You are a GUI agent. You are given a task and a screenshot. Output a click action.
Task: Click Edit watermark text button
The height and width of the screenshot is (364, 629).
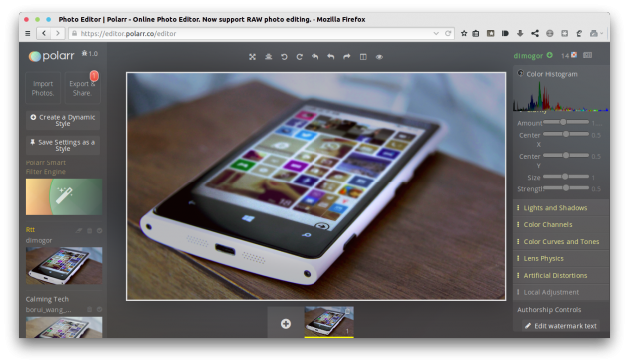tap(561, 326)
